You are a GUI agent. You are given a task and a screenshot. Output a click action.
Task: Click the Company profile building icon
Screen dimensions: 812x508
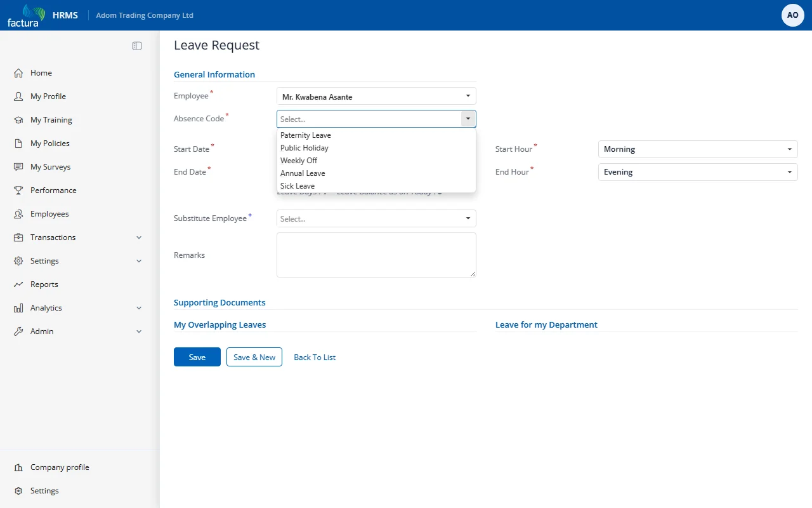(x=18, y=467)
